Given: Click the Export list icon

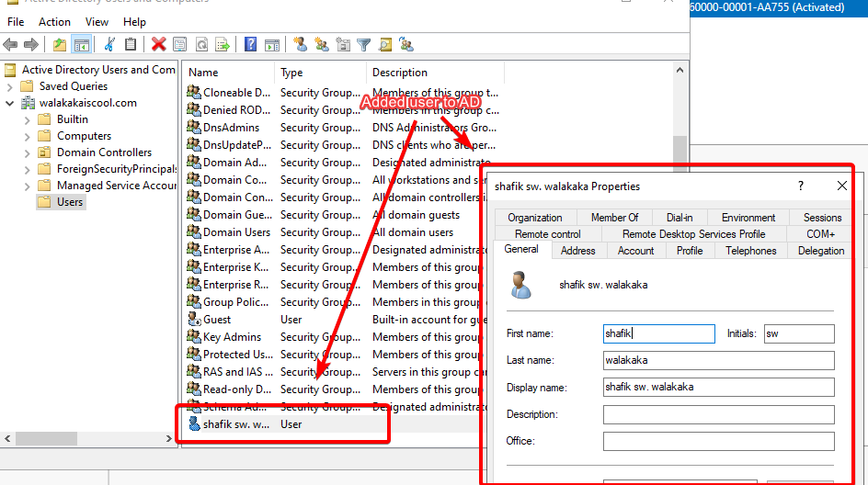Looking at the screenshot, I should 223,45.
